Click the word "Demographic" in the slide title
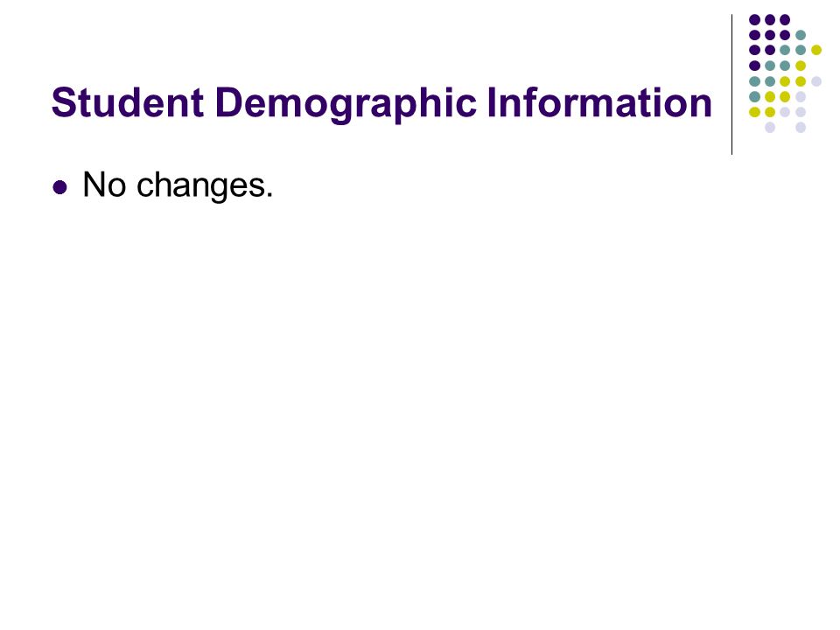The width and height of the screenshot is (840, 630). coord(346,104)
